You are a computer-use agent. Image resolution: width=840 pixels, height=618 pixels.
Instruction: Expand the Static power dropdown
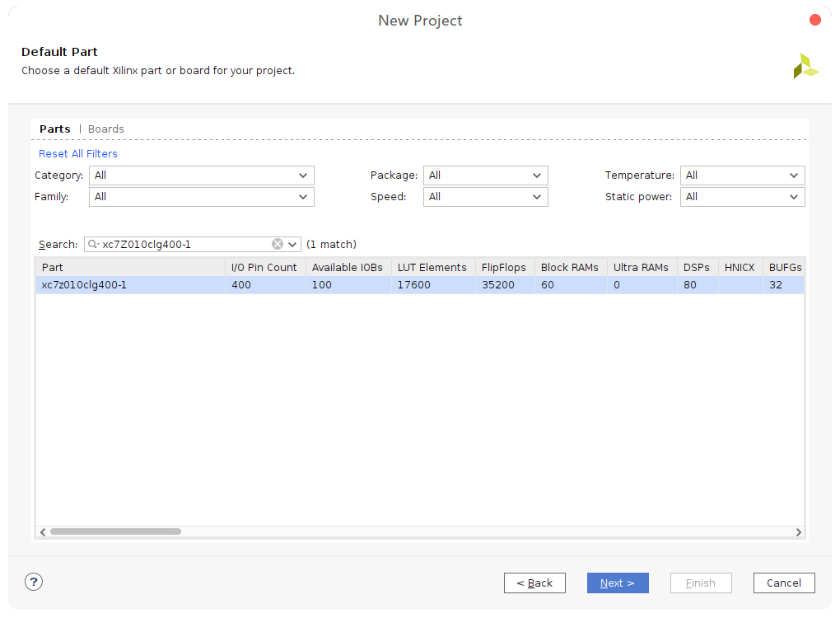coord(742,197)
